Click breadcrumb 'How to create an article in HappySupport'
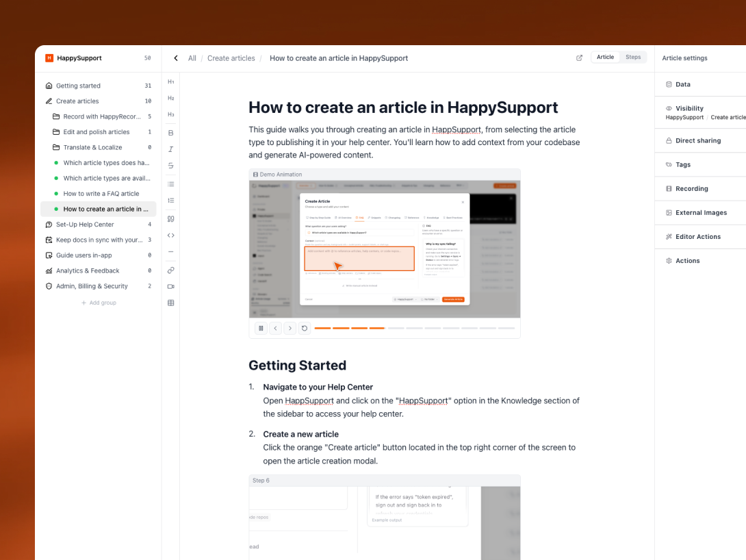This screenshot has height=560, width=746. pos(339,58)
